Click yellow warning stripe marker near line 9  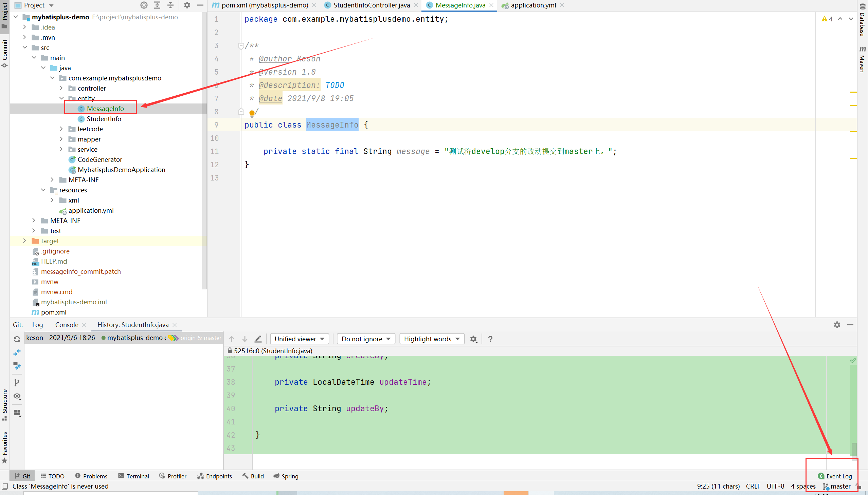pyautogui.click(x=853, y=132)
